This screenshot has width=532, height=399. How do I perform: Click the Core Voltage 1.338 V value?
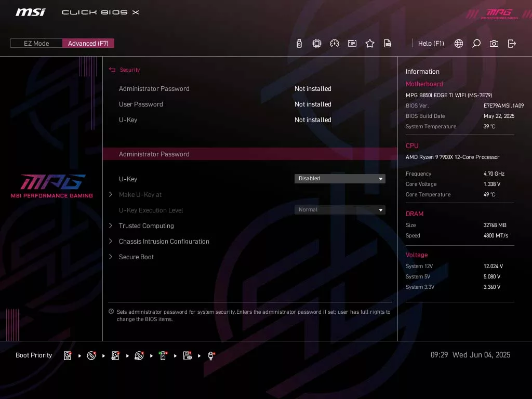coord(492,184)
